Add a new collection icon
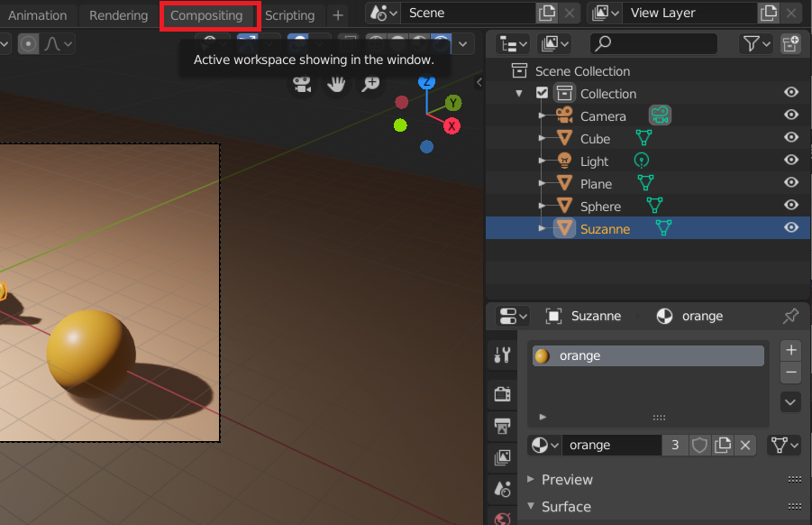Viewport: 812px width, 525px height. (x=790, y=44)
